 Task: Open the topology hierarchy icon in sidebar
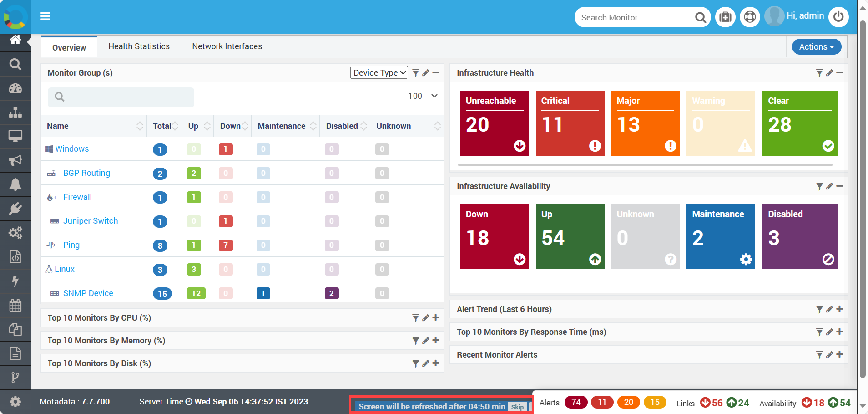(x=15, y=112)
